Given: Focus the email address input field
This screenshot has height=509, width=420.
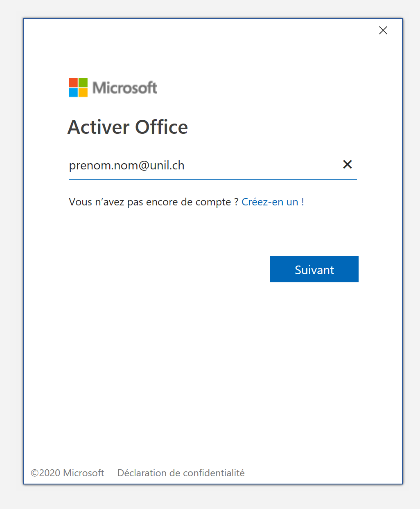Looking at the screenshot, I should click(x=205, y=166).
